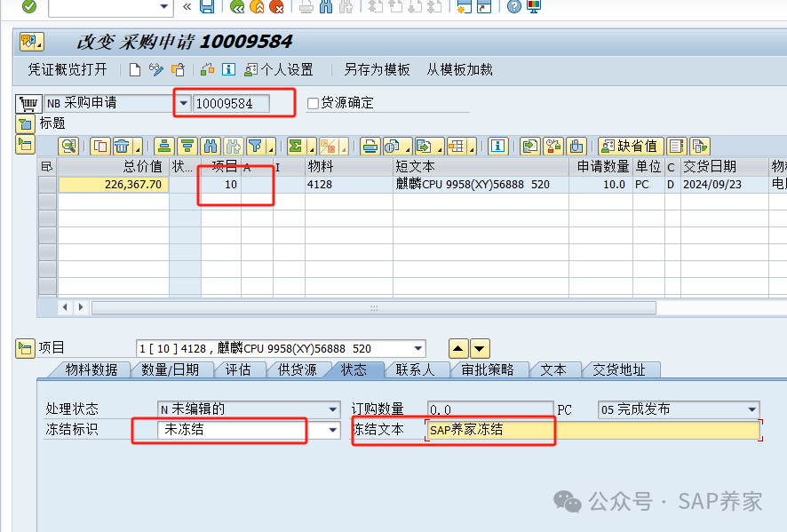Click the grid export icon
This screenshot has height=532, width=787.
(x=424, y=147)
